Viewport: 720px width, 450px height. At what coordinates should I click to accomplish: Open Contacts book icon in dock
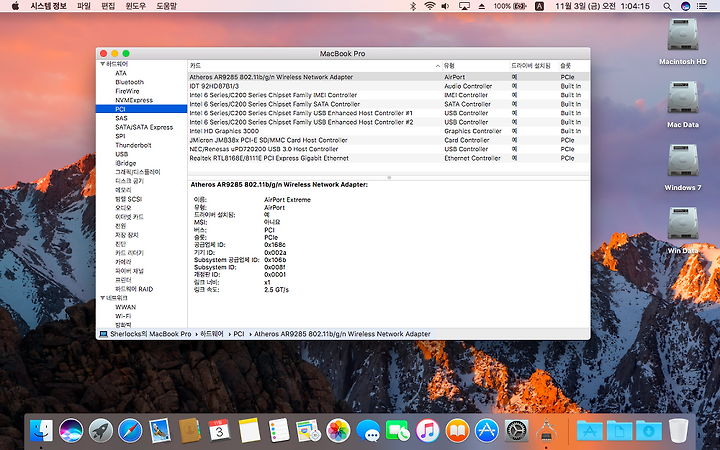[x=190, y=431]
